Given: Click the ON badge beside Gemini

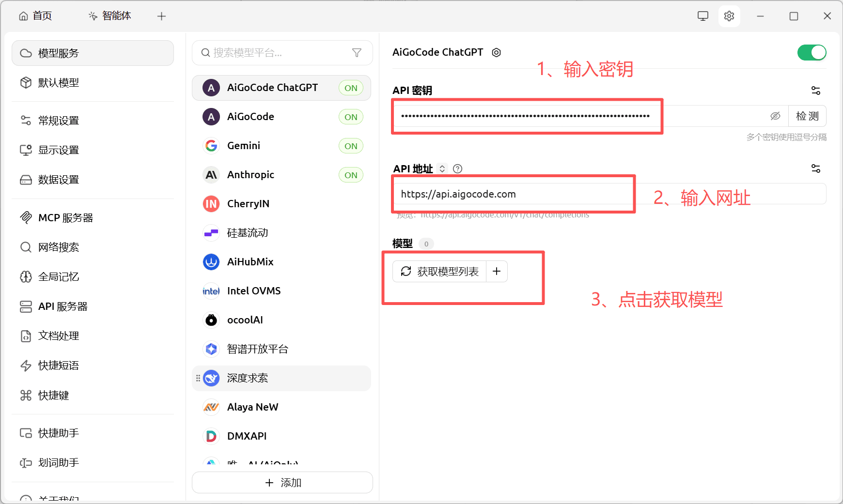Looking at the screenshot, I should 351,146.
